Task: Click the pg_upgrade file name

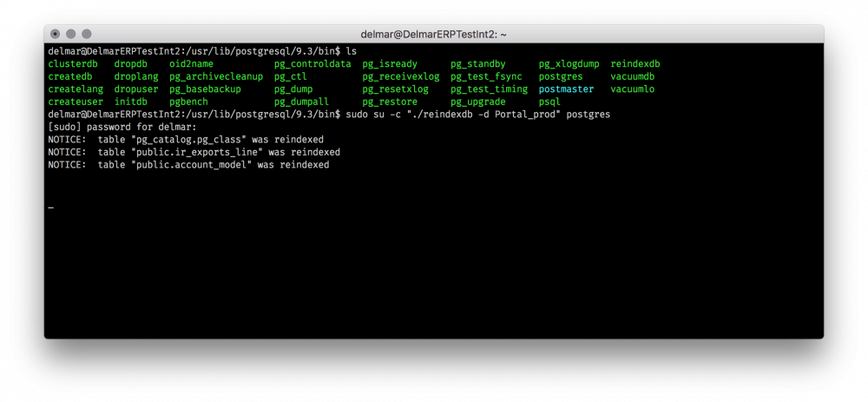Action: (477, 102)
